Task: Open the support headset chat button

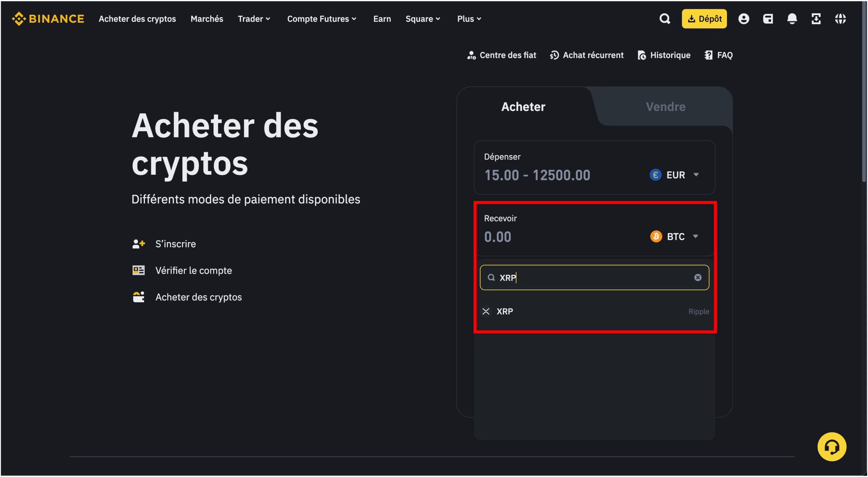Action: (831, 446)
